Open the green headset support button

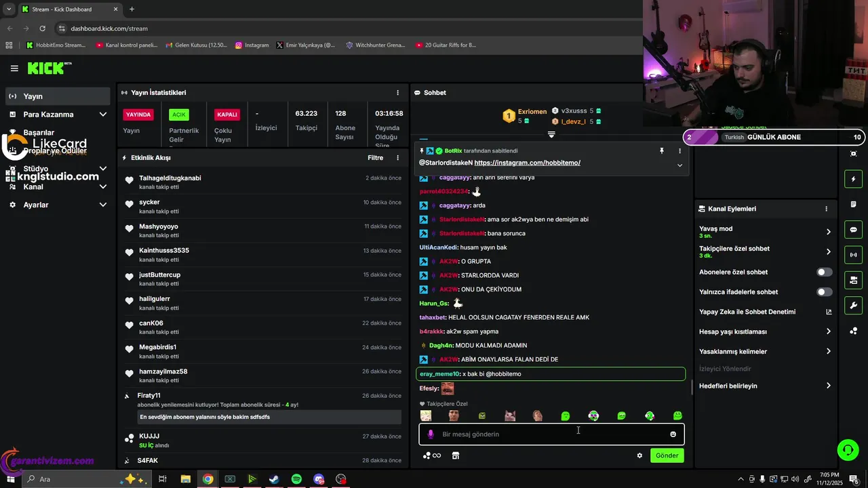847,449
